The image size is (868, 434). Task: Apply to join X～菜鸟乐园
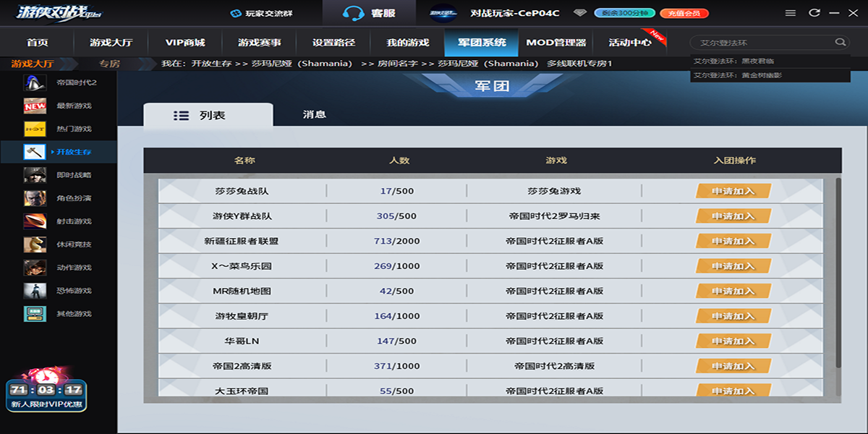[x=733, y=266]
